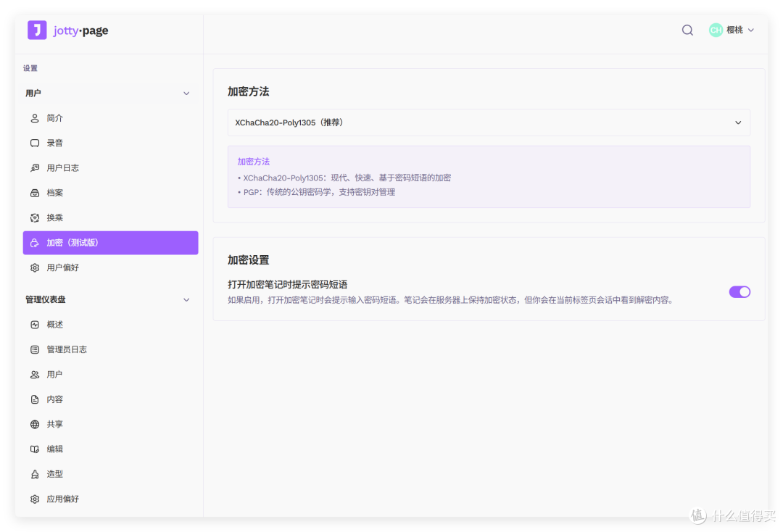Viewport: 783px width, 532px height.
Task: Select 加密（测试版） menu item
Action: pyautogui.click(x=110, y=243)
